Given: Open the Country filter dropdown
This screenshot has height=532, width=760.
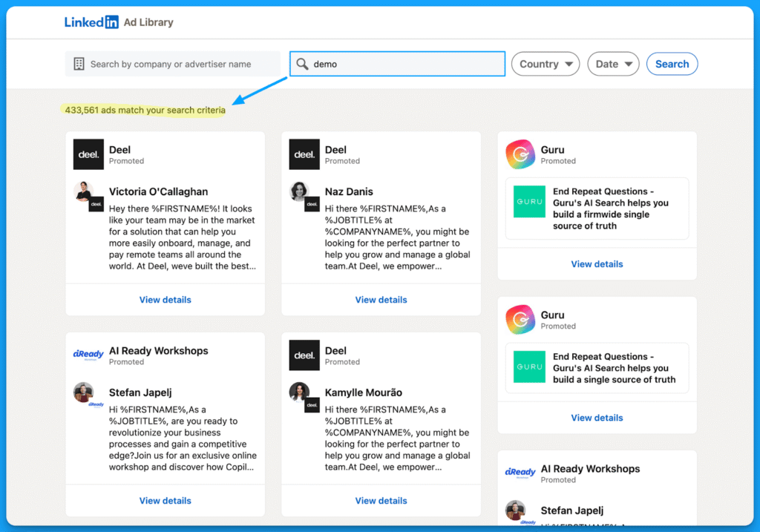Looking at the screenshot, I should (546, 64).
